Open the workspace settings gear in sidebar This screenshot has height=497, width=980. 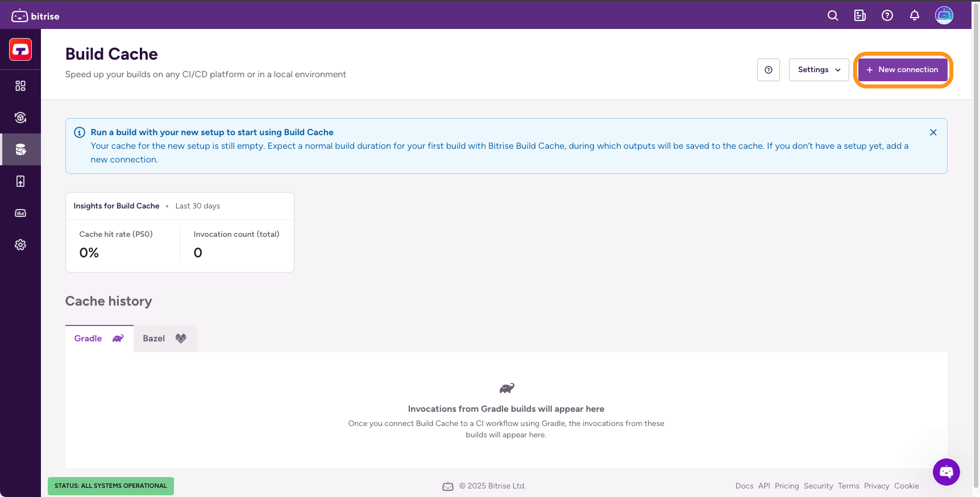(x=20, y=245)
